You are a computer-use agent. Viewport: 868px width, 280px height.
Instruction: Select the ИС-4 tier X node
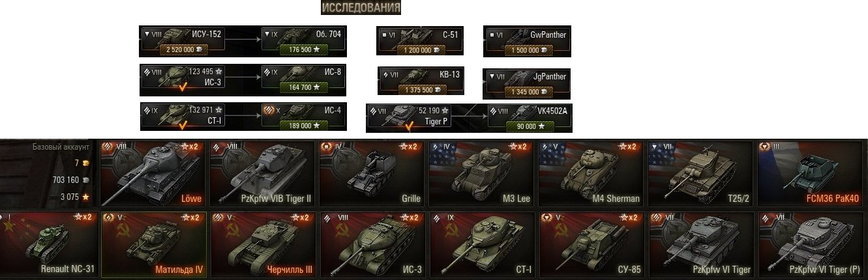point(303,117)
